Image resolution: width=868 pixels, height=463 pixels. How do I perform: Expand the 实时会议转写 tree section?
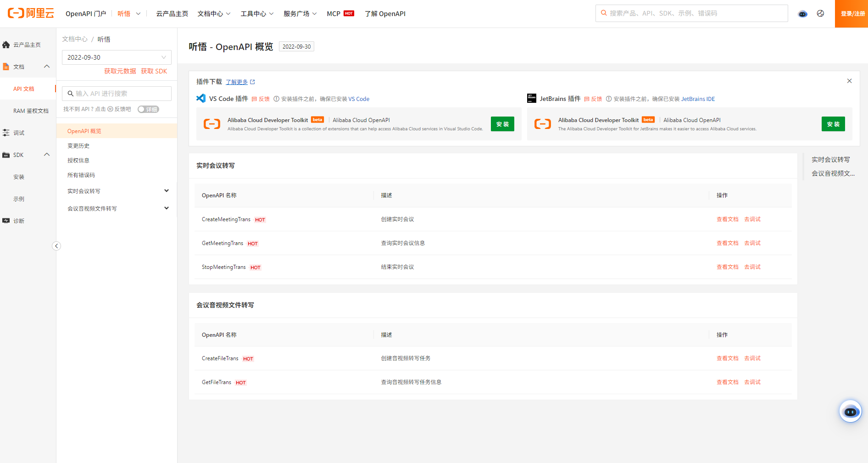tap(167, 191)
